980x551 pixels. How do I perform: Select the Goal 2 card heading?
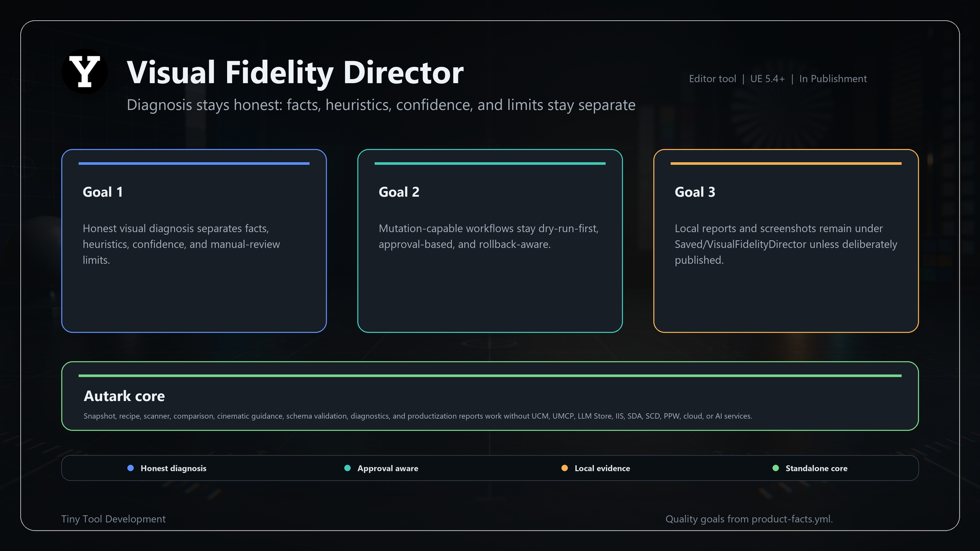tap(399, 192)
